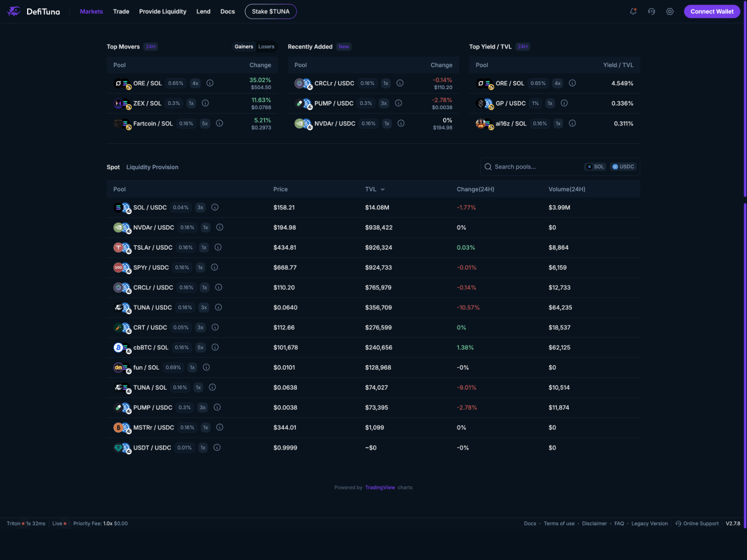The height and width of the screenshot is (560, 747).
Task: Click the search magnifier icon
Action: click(488, 167)
